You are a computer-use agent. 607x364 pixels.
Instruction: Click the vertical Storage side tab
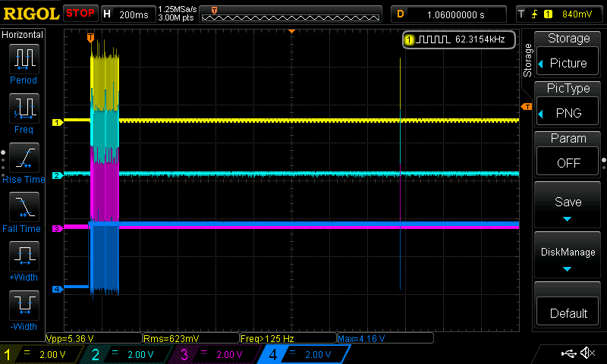[x=528, y=61]
